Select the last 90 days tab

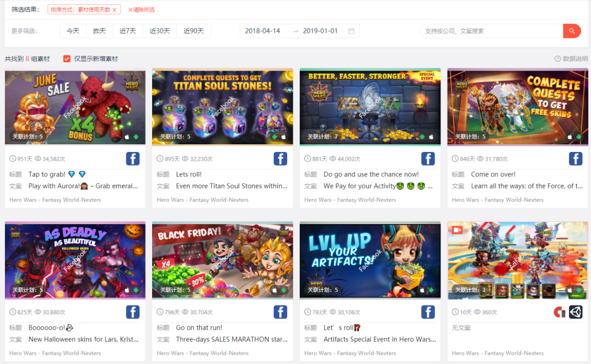point(193,31)
